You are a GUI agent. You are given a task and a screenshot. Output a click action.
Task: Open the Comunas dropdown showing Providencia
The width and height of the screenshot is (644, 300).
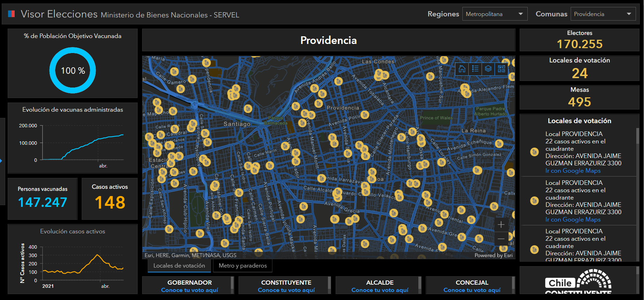click(x=603, y=14)
